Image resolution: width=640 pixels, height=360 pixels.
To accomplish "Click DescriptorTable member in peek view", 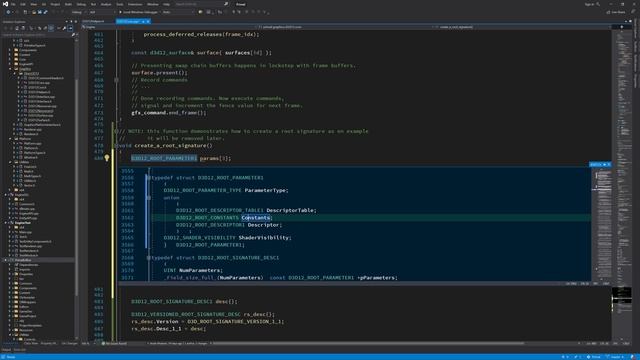I will pyautogui.click(x=290, y=210).
